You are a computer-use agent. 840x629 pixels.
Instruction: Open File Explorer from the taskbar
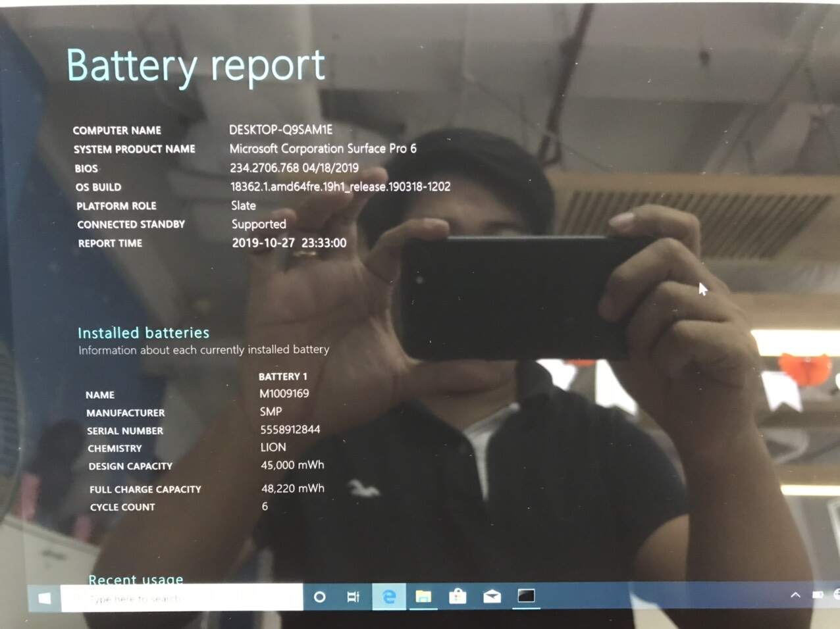tap(423, 597)
